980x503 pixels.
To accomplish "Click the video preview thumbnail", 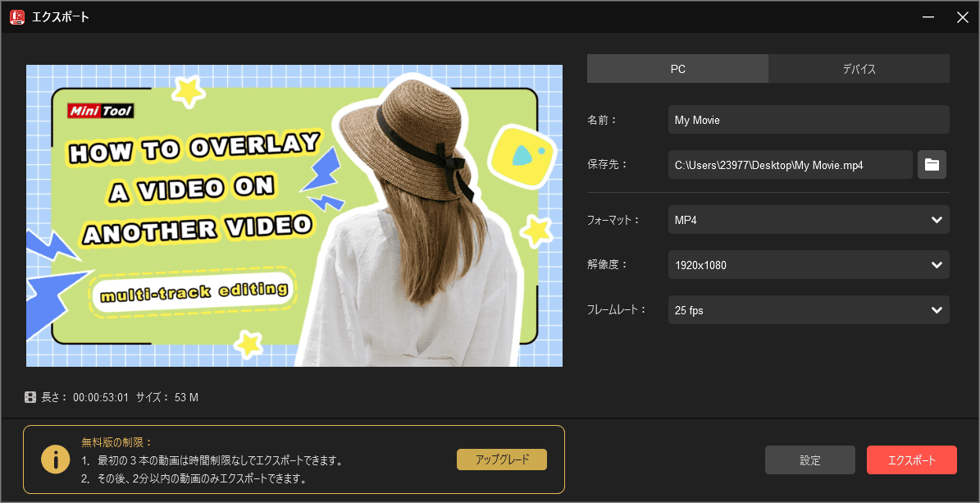I will click(294, 216).
